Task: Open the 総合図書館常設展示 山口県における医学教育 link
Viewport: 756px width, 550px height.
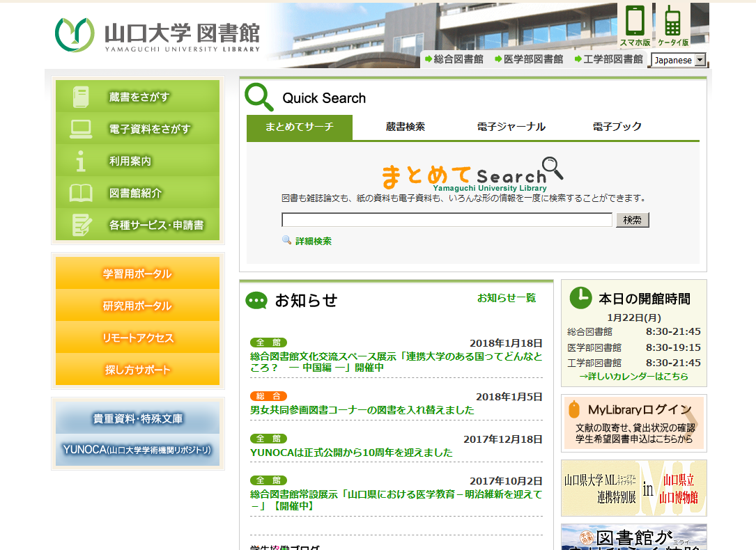Action: (x=396, y=500)
